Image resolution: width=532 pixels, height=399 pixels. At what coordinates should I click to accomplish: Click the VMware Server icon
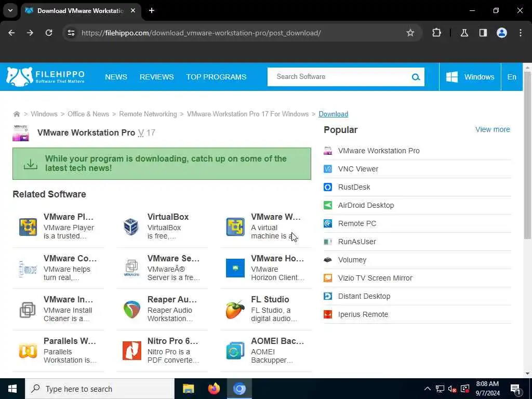point(131,268)
